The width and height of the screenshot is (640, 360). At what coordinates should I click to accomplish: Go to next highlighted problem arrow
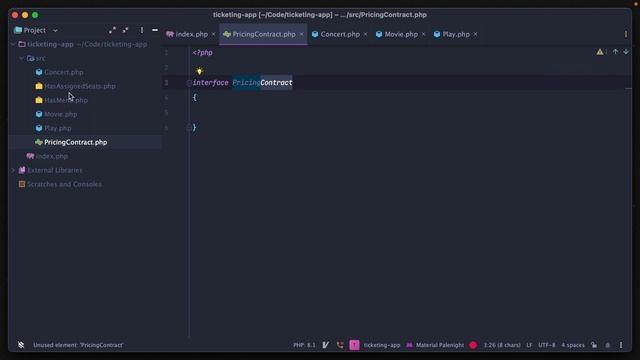click(x=626, y=52)
